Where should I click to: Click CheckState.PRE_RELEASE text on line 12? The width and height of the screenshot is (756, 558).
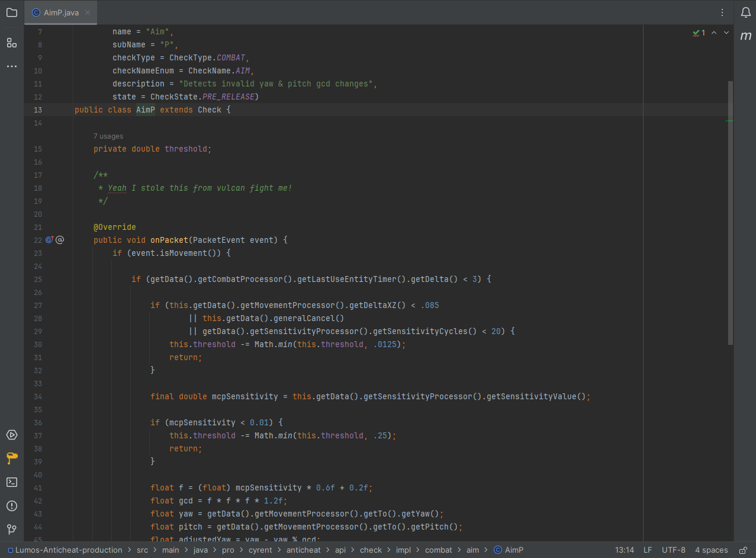(x=202, y=97)
